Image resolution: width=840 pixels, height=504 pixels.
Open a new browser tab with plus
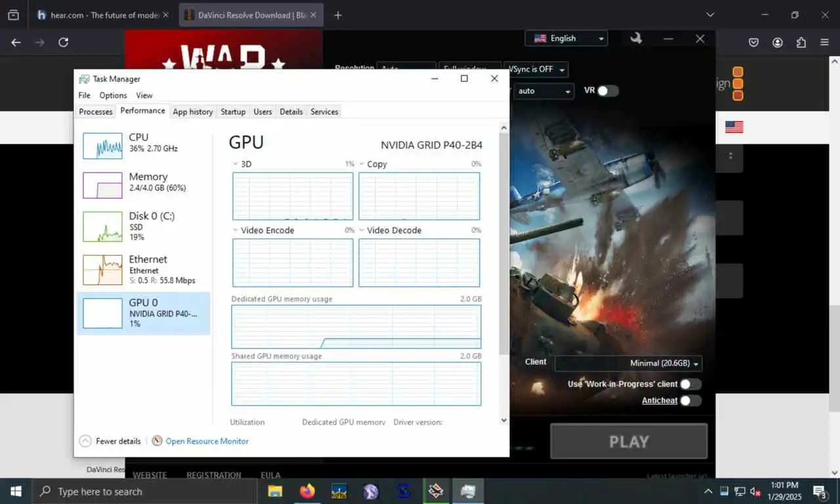pos(338,15)
